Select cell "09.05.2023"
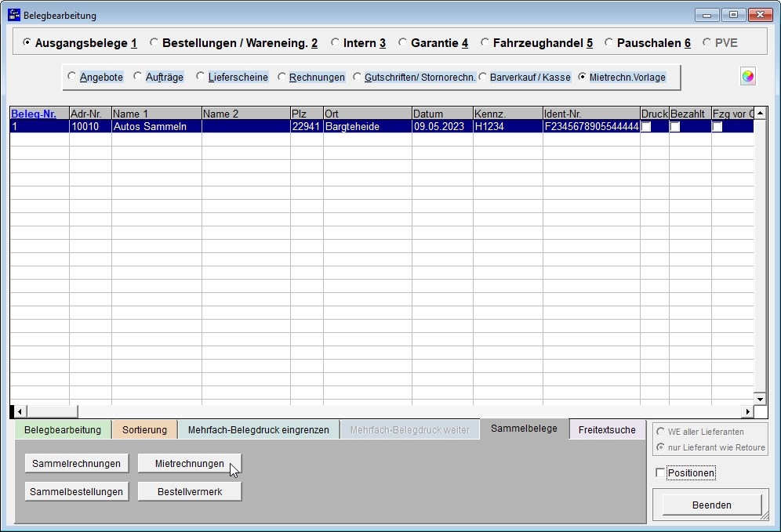This screenshot has height=532, width=781. [442, 126]
